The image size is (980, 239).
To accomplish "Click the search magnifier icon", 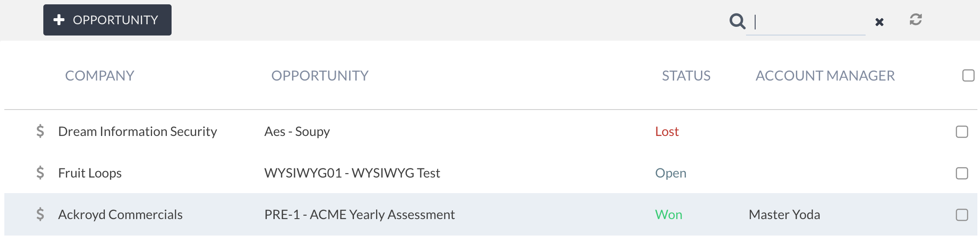I will pos(737,21).
